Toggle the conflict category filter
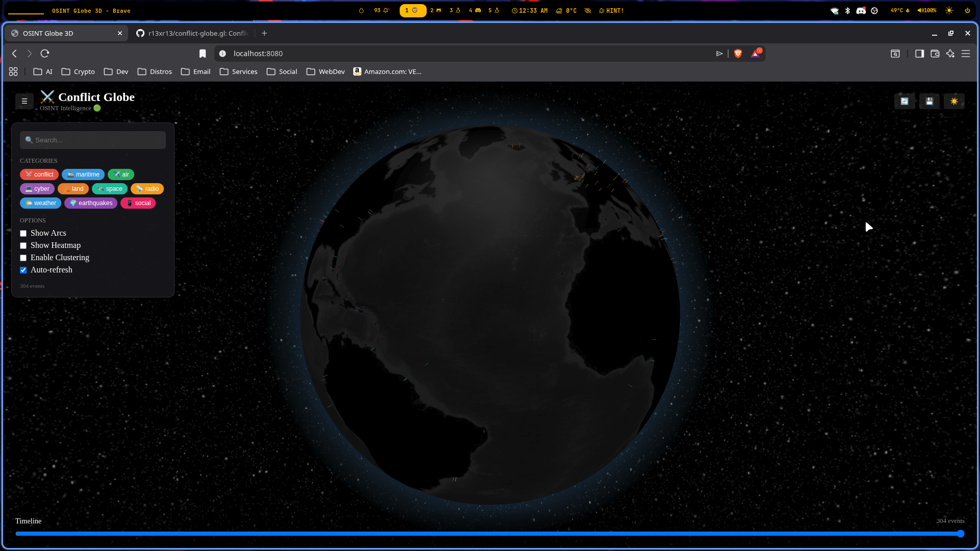Viewport: 980px width, 551px height. [x=39, y=174]
